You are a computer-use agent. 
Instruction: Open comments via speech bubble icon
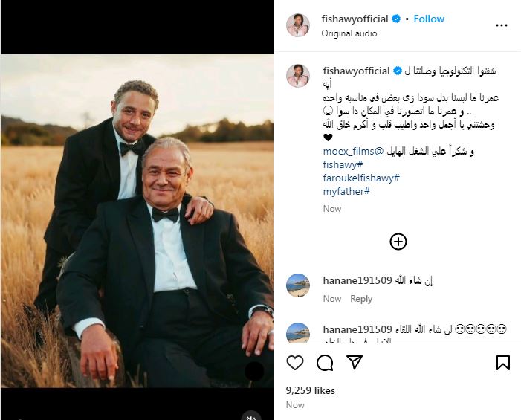pos(325,363)
